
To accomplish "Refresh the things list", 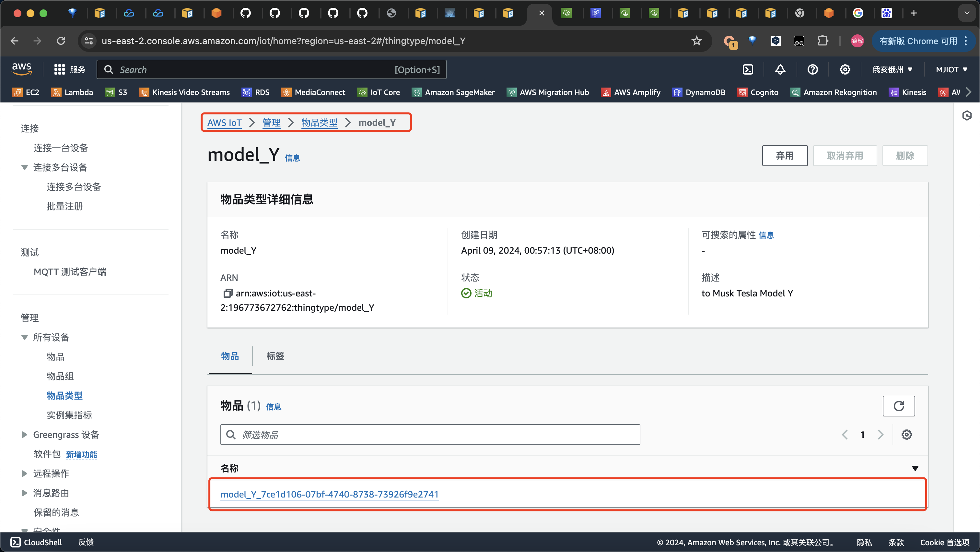I will [899, 406].
